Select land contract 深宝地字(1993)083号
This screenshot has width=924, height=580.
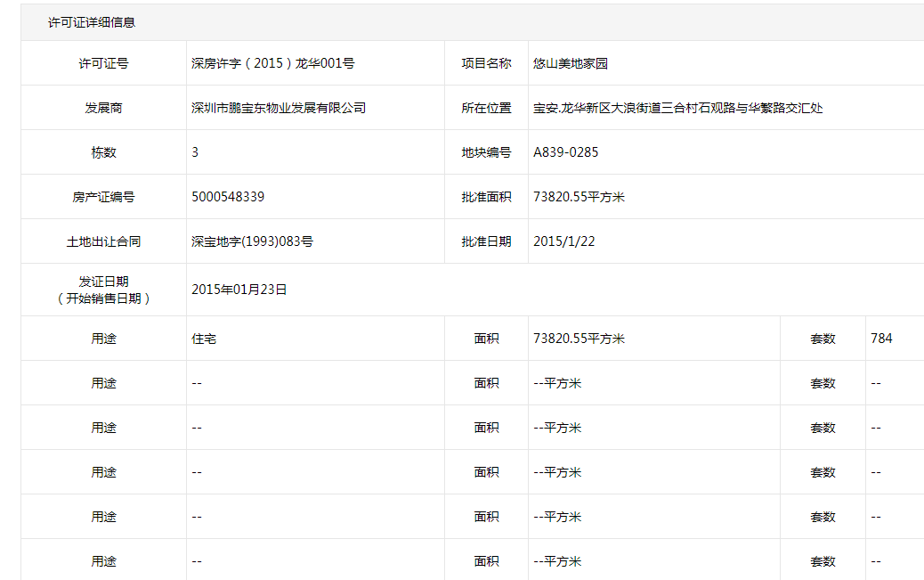252,241
